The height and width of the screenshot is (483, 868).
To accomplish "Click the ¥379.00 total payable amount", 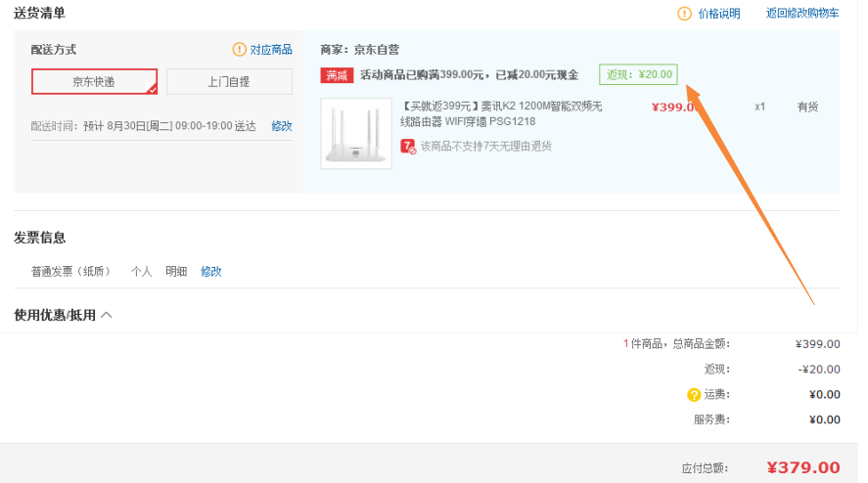I will click(802, 467).
